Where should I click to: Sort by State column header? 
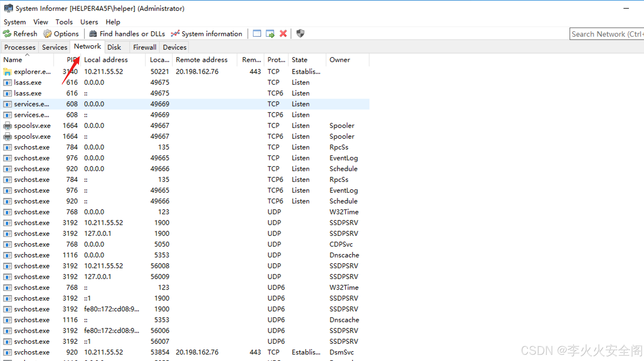coord(299,60)
